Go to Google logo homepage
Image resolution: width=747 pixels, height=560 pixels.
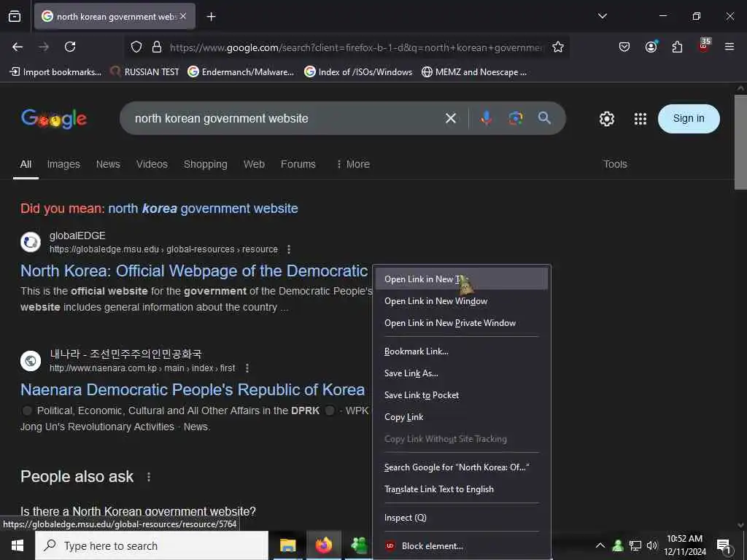point(54,119)
